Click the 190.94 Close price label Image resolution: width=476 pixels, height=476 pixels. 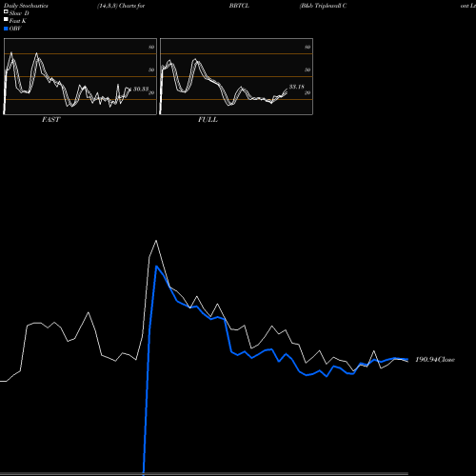click(435, 360)
